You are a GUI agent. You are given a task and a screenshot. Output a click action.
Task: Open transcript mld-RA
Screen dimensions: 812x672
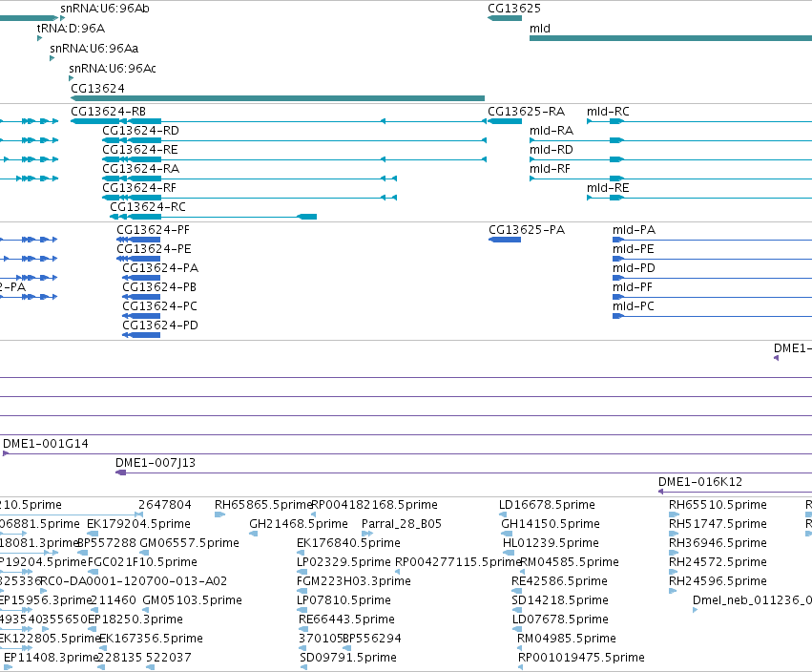pos(551,131)
